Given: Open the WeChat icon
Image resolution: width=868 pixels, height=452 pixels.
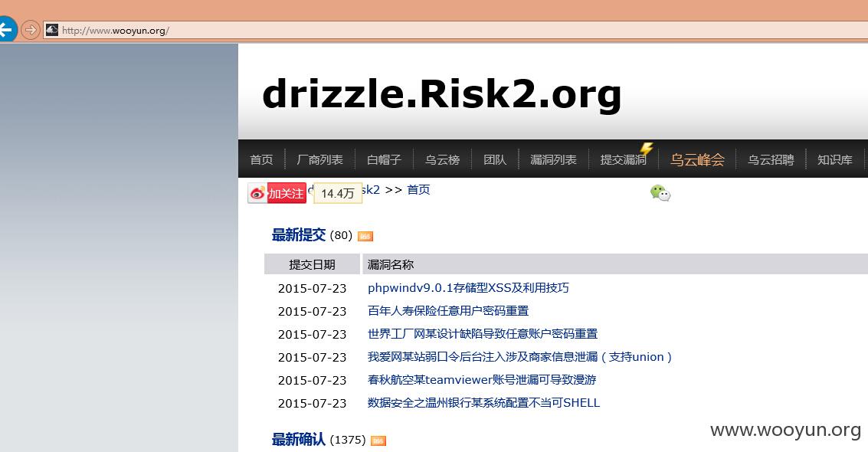Looking at the screenshot, I should tap(660, 192).
